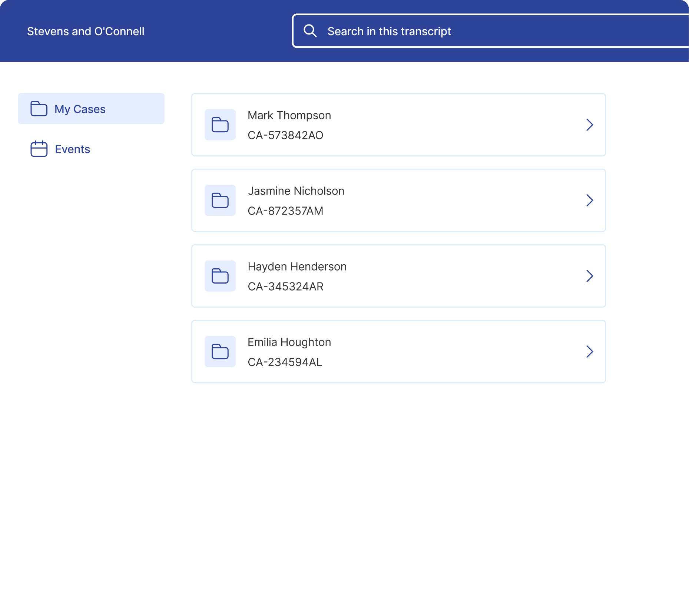Expand Mark Thompson's case via chevron
The height and width of the screenshot is (616, 689).
tap(589, 125)
